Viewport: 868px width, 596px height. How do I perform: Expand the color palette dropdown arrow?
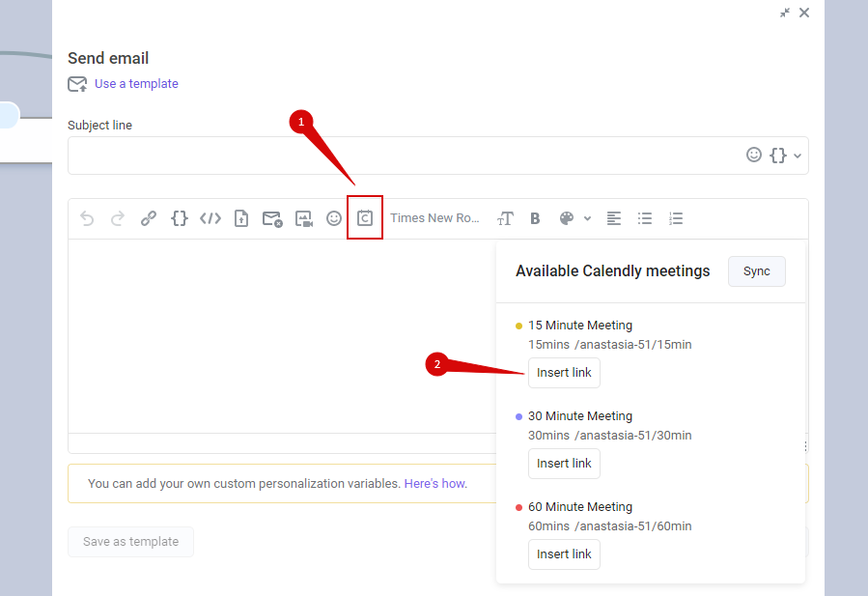tap(587, 218)
